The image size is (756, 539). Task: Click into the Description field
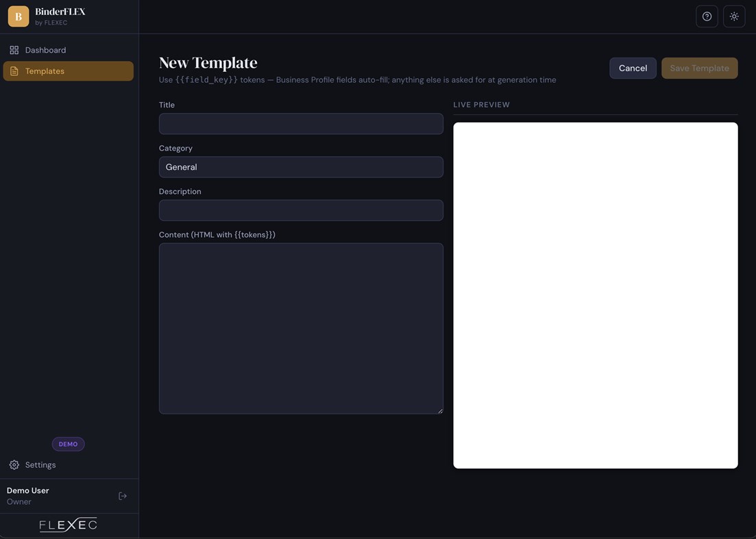(x=301, y=210)
